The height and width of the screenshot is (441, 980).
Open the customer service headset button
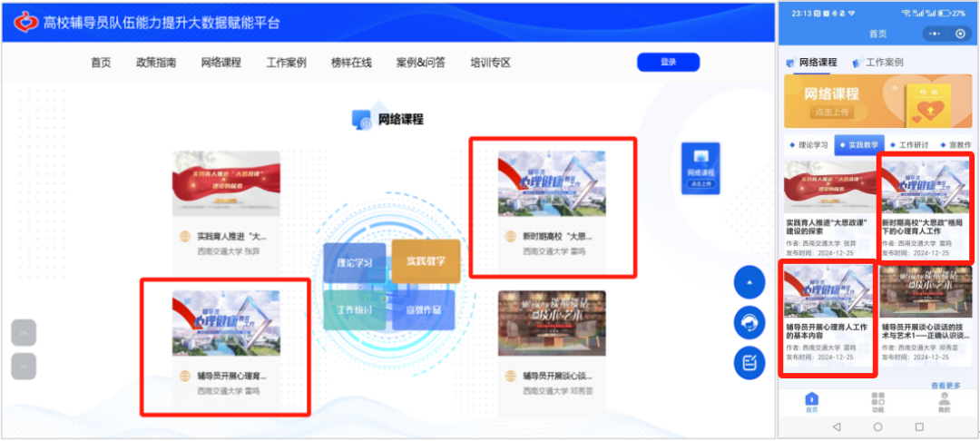[750, 322]
